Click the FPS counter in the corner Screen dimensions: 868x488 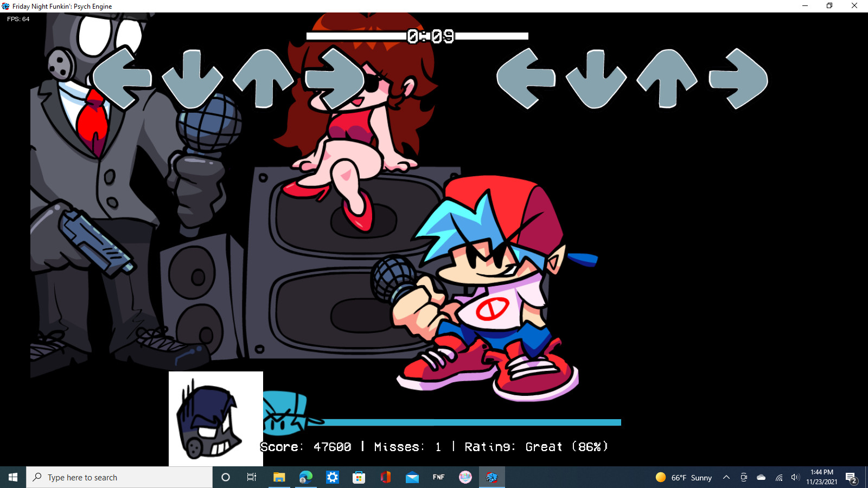[18, 19]
